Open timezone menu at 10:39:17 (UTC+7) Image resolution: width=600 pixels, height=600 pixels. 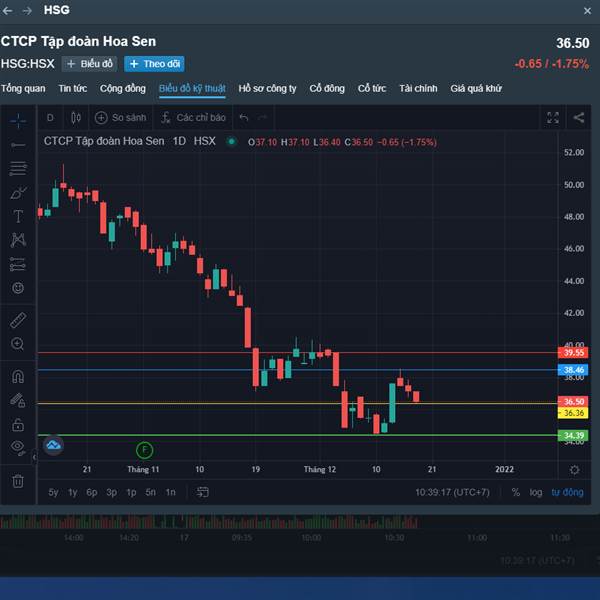click(452, 492)
